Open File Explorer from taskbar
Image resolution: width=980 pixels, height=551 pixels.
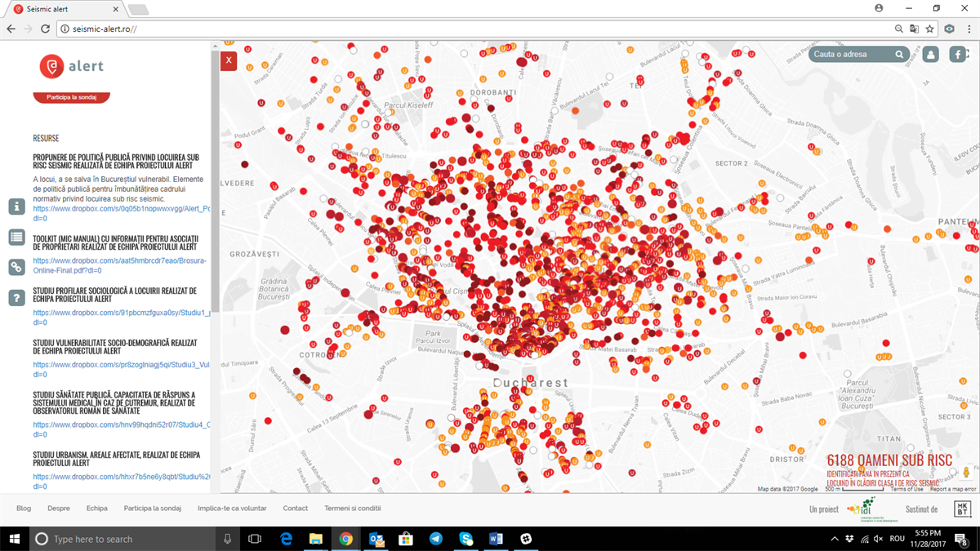click(315, 539)
